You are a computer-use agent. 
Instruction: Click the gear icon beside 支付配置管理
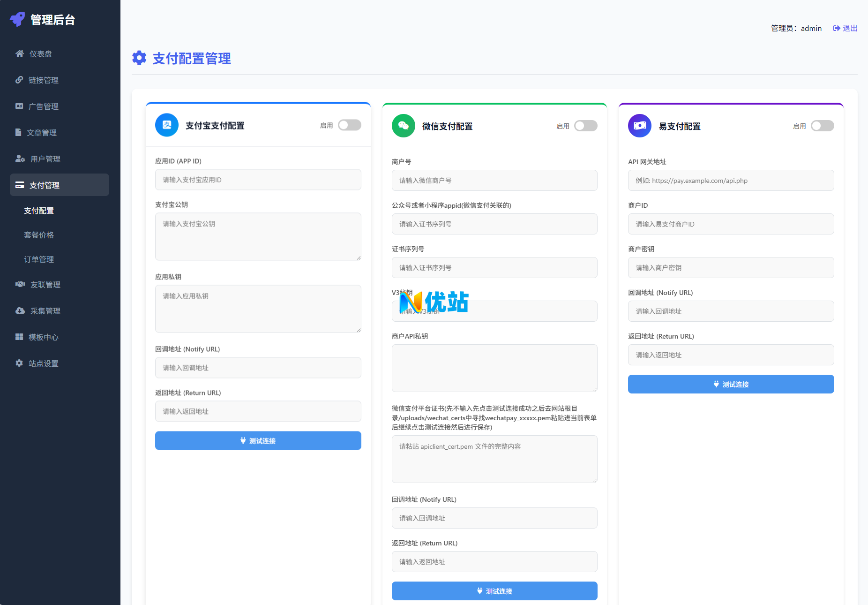coord(139,58)
